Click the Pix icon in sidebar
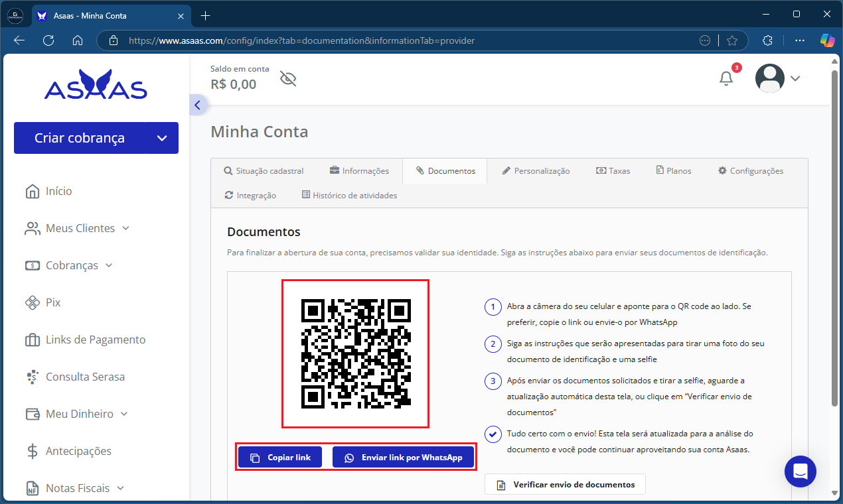The image size is (843, 504). (x=33, y=302)
